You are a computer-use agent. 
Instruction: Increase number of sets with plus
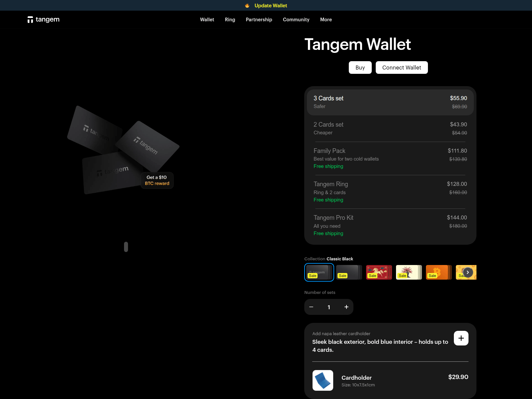coord(346,307)
